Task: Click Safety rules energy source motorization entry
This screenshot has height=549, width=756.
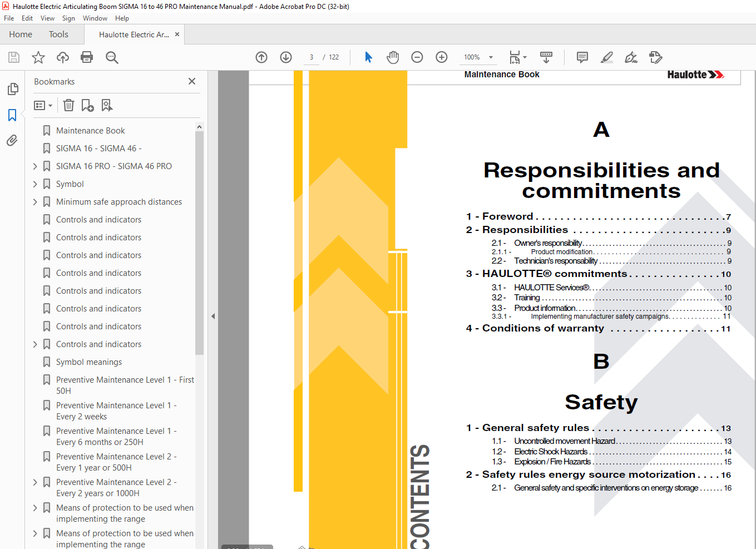Action: (599, 474)
